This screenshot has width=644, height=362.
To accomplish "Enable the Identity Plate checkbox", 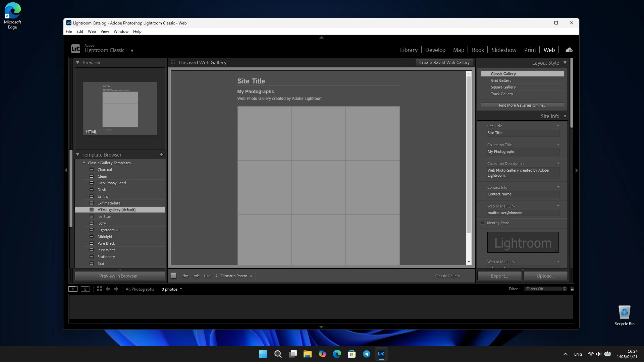I will 482,223.
